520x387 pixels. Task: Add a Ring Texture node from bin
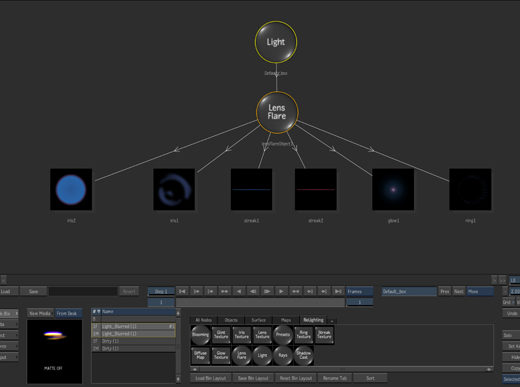click(303, 335)
